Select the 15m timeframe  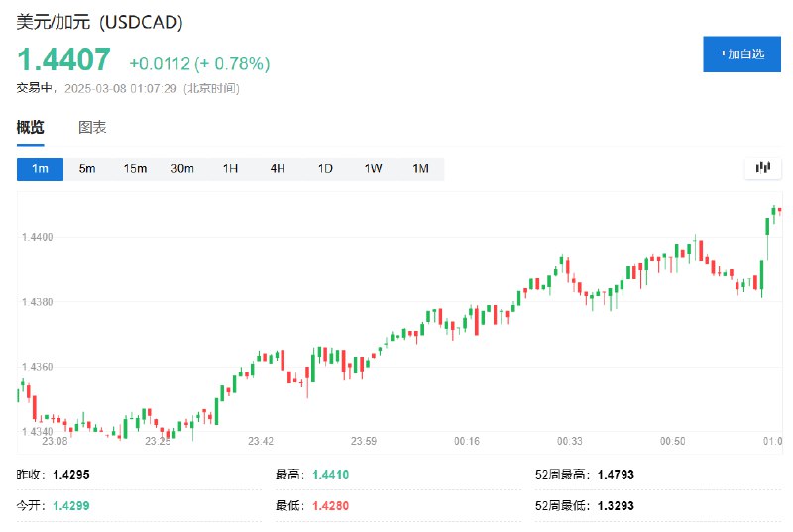(135, 168)
